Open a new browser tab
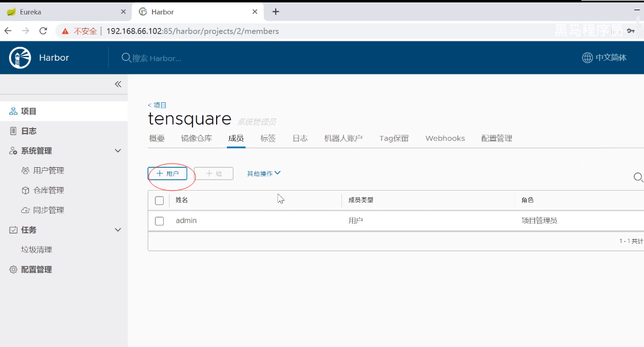Image resolution: width=644 pixels, height=347 pixels. [x=276, y=12]
